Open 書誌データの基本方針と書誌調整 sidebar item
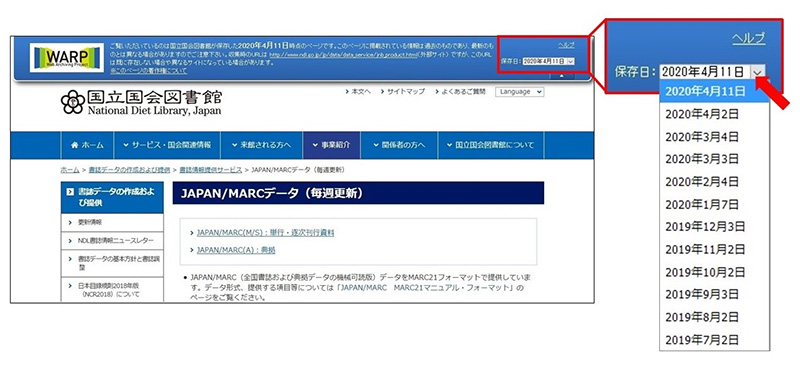 point(112,263)
